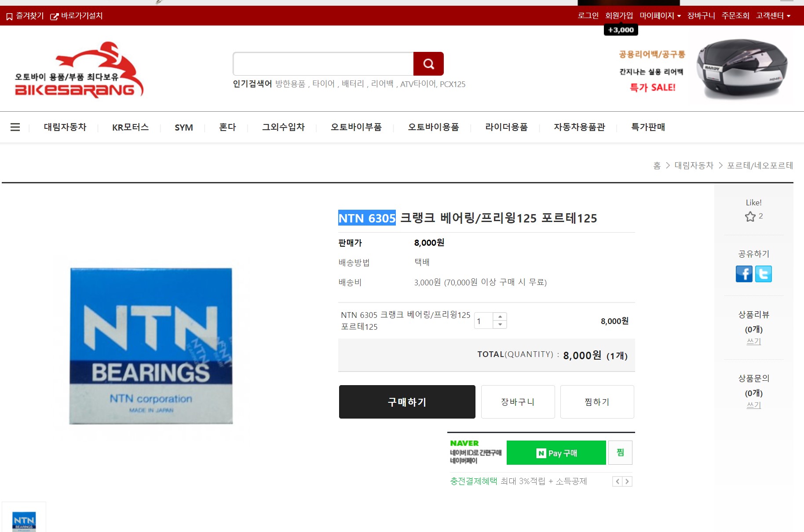Click the highlighted 'NTN 6305' title text

tap(367, 218)
